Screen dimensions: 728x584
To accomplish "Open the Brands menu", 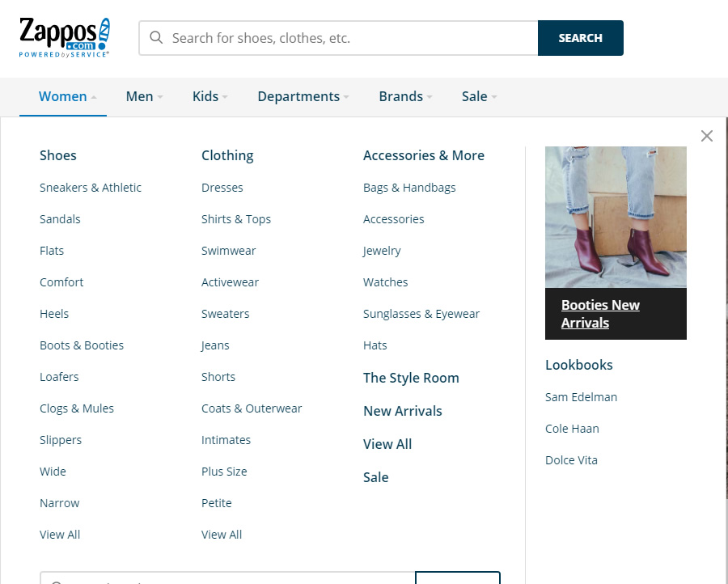I will tap(406, 96).
